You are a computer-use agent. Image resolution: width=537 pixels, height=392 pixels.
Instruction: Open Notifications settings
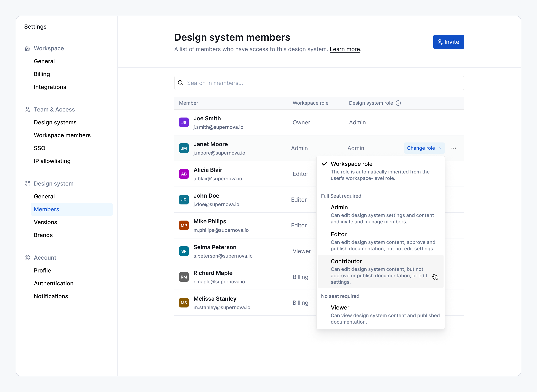(51, 296)
